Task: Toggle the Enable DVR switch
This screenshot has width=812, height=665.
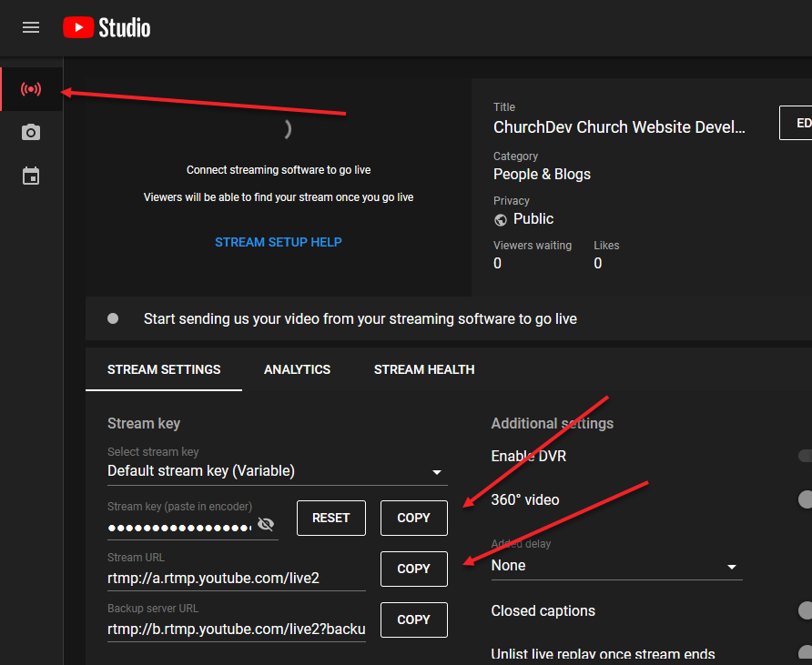Action: click(805, 456)
